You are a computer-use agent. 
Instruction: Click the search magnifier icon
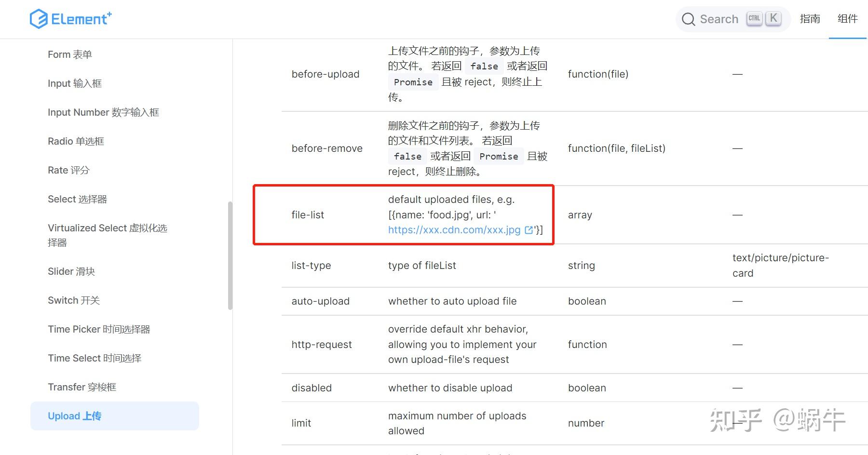click(689, 19)
